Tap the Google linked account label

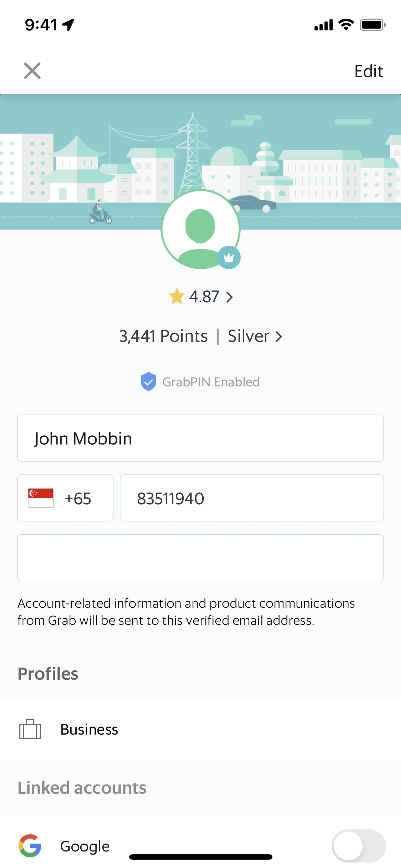(x=85, y=846)
